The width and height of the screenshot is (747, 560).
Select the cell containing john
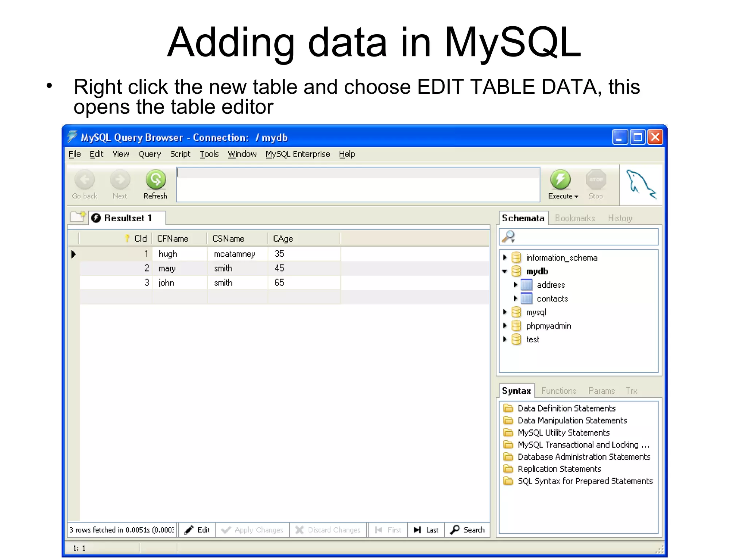tap(180, 283)
